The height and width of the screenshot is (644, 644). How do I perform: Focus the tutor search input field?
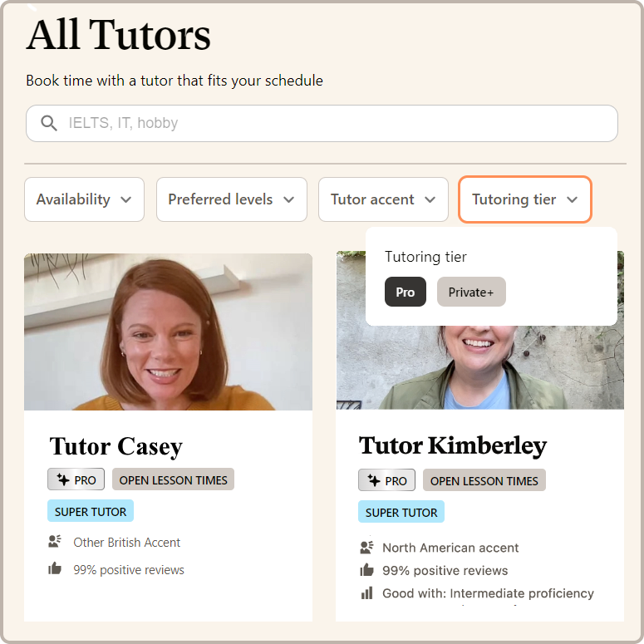[x=332, y=124]
